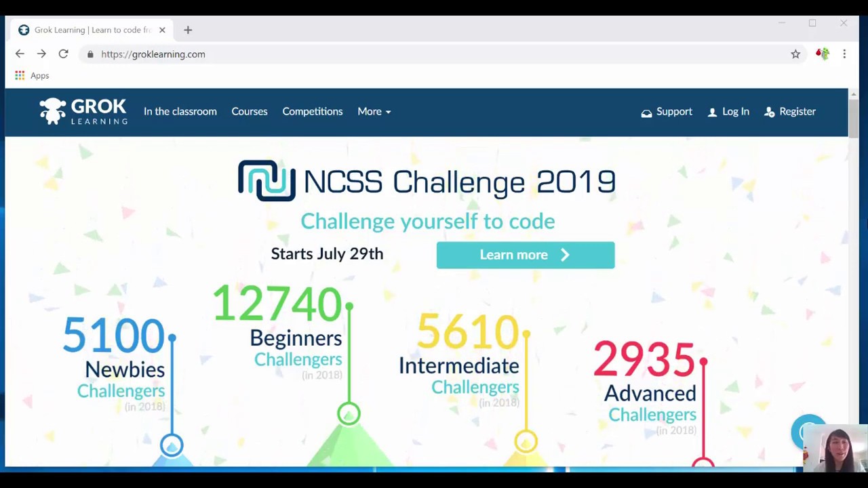Click the Challenge yourself to code text
The image size is (868, 488).
(x=428, y=221)
